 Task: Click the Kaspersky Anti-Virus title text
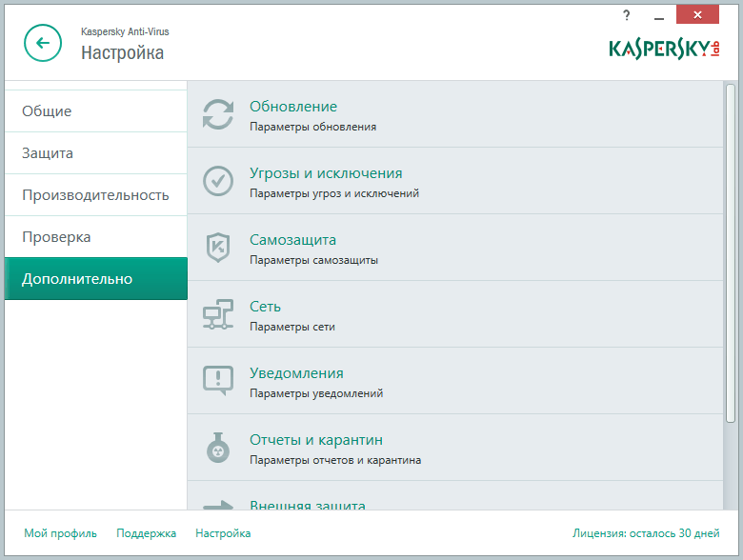pos(125,31)
